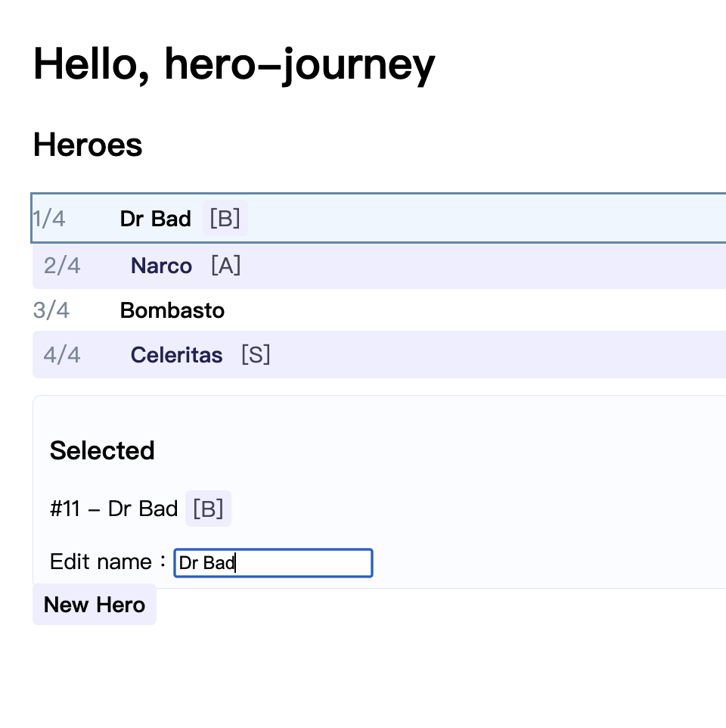
Task: Click the 3/4 index label
Action: click(x=51, y=310)
